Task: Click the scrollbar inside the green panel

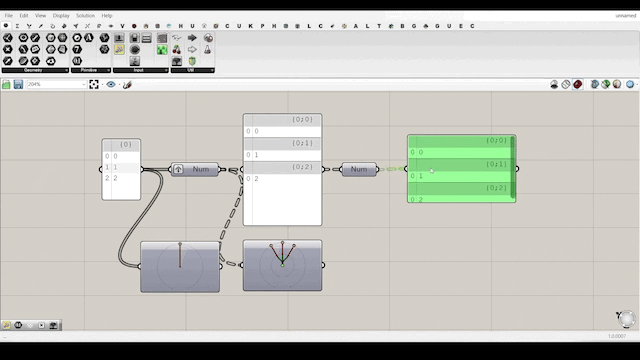Action: click(x=513, y=168)
